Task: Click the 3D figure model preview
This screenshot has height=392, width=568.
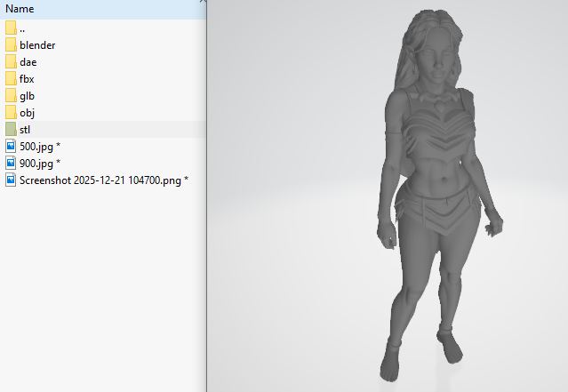Action: click(439, 196)
